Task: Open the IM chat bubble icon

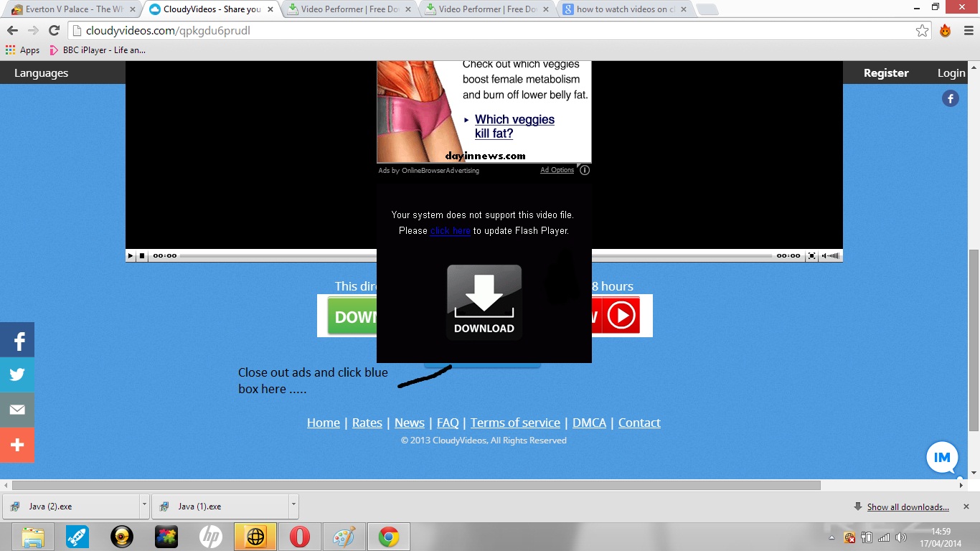Action: click(942, 458)
